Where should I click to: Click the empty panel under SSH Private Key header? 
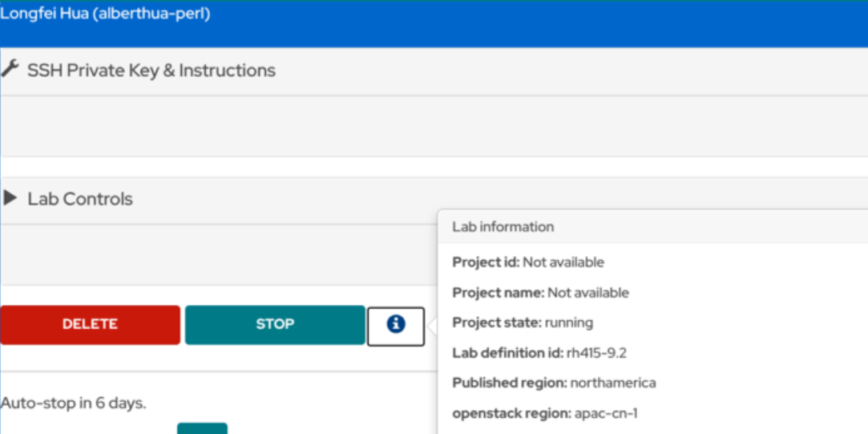(433, 126)
